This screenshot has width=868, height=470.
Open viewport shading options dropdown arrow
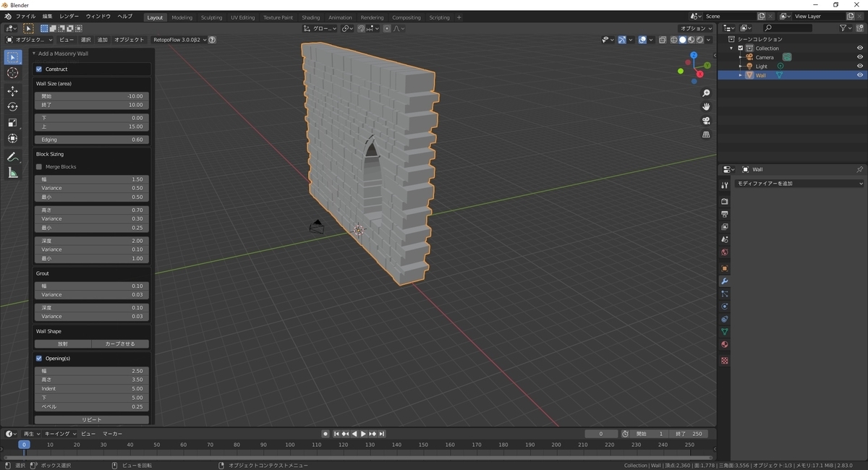pyautogui.click(x=710, y=40)
